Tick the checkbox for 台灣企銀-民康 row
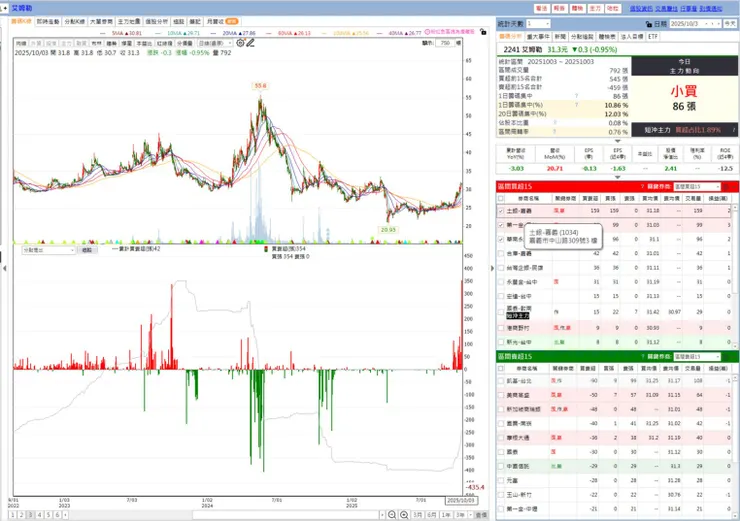The width and height of the screenshot is (740, 521). coord(501,268)
